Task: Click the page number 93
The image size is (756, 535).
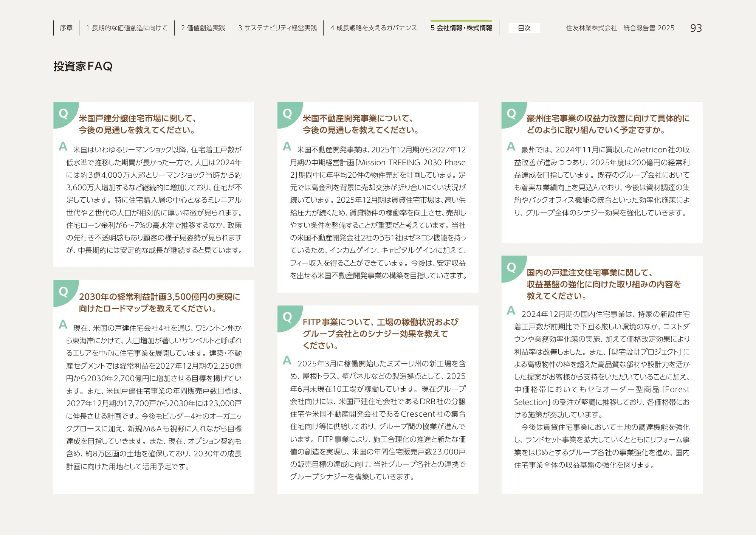Action: [696, 28]
